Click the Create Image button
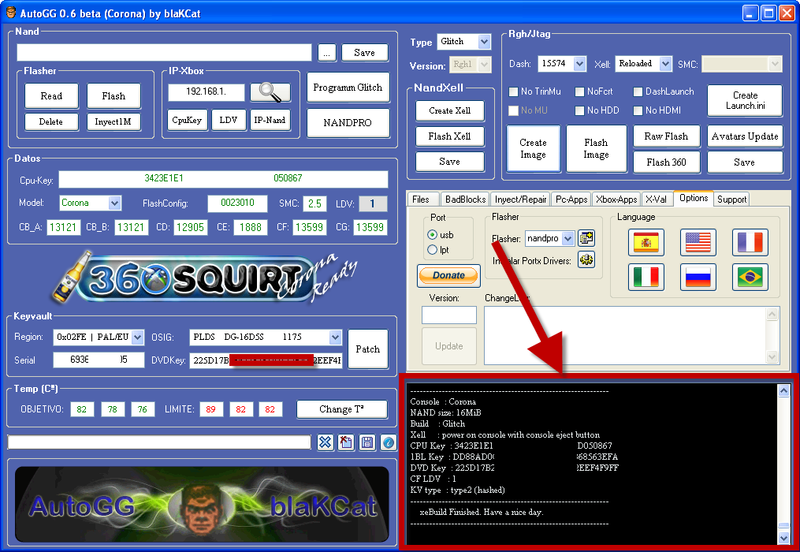 (533, 148)
